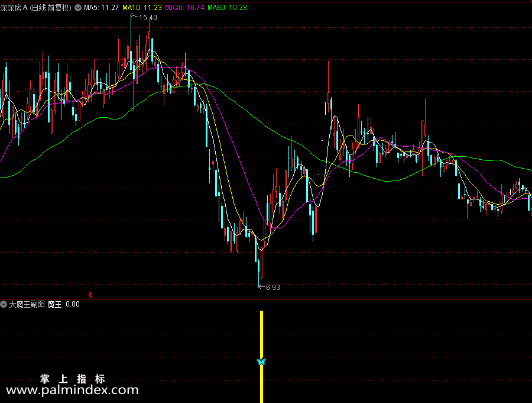Click the 15.40 high price label
This screenshot has width=532, height=403.
[x=148, y=18]
